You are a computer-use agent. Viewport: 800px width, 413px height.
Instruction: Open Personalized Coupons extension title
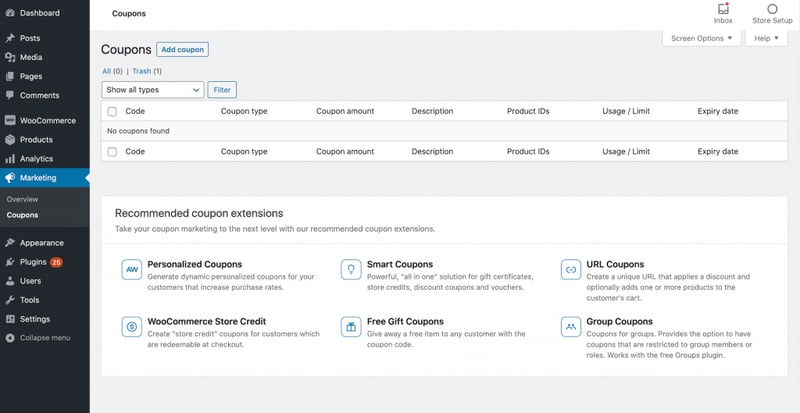(x=194, y=264)
